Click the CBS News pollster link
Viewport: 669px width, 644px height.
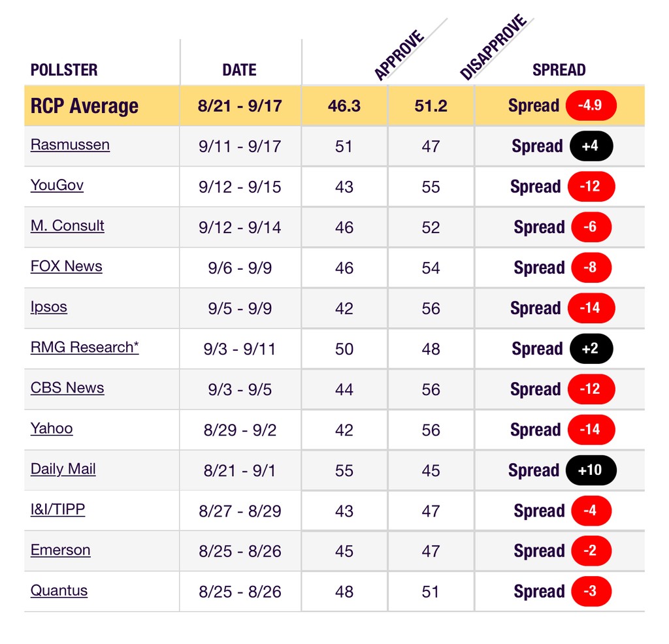pyautogui.click(x=67, y=387)
